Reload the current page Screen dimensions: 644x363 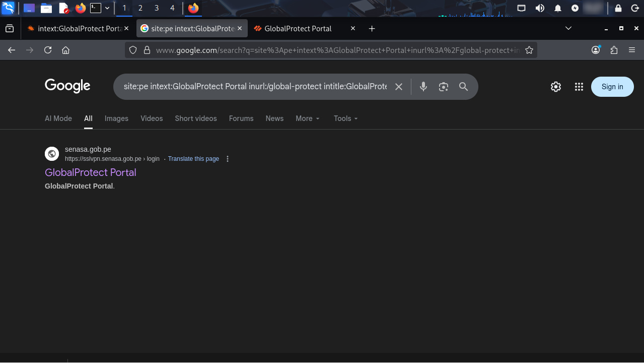click(48, 50)
